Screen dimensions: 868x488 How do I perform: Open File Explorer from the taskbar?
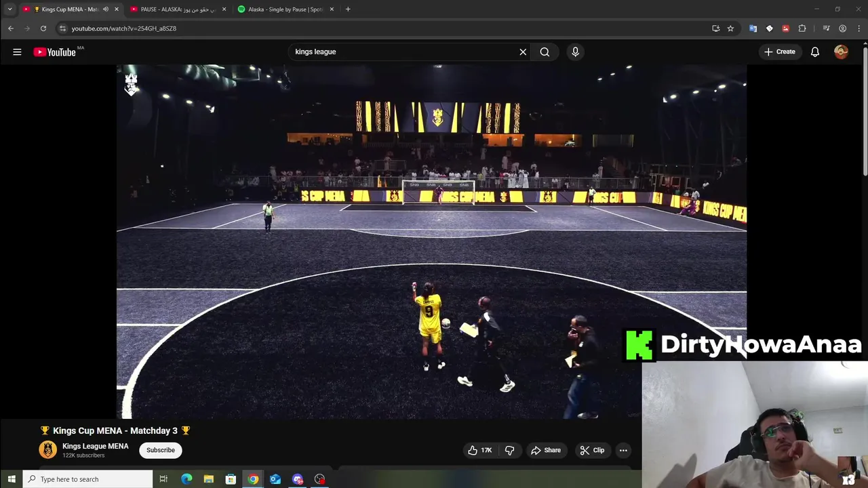[x=209, y=479]
